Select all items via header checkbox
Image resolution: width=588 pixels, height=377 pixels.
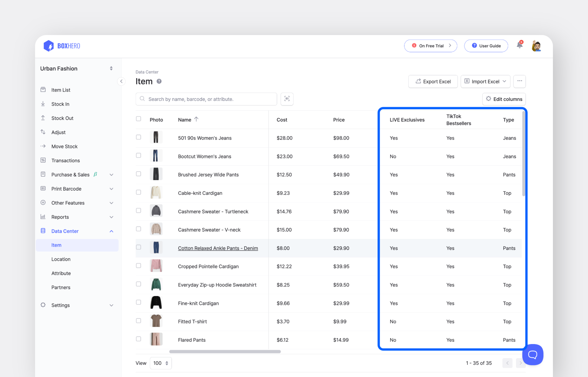[139, 119]
